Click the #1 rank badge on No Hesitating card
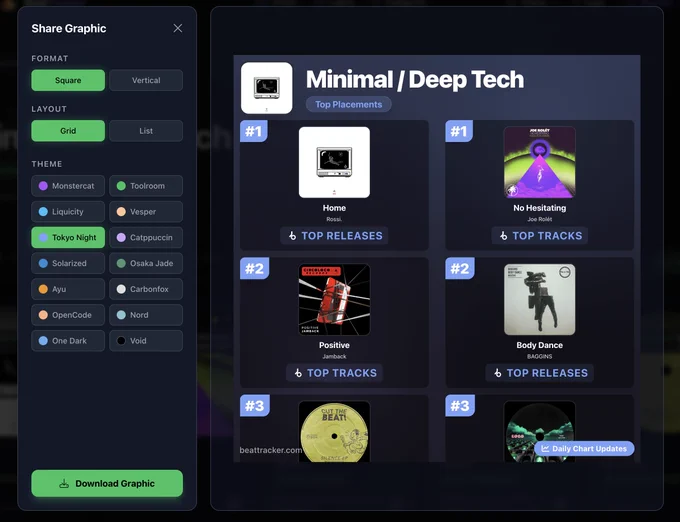This screenshot has width=680, height=522. (x=459, y=131)
